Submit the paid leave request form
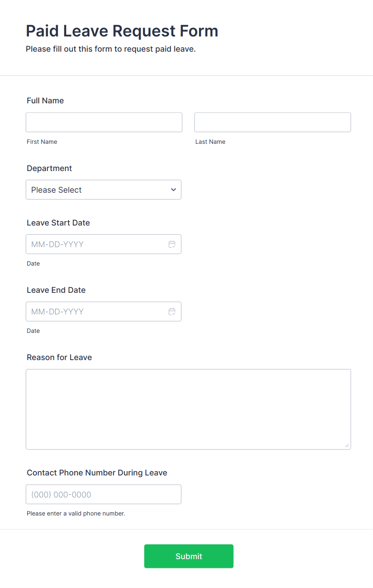Screen dimensions: 373x588 coord(189,556)
